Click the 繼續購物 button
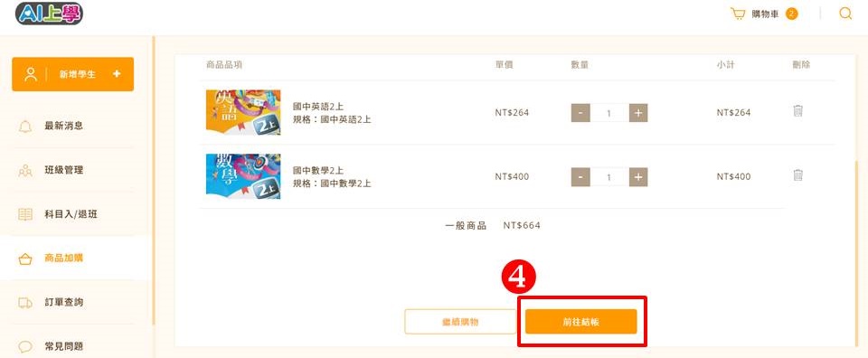The width and height of the screenshot is (868, 358). (460, 322)
